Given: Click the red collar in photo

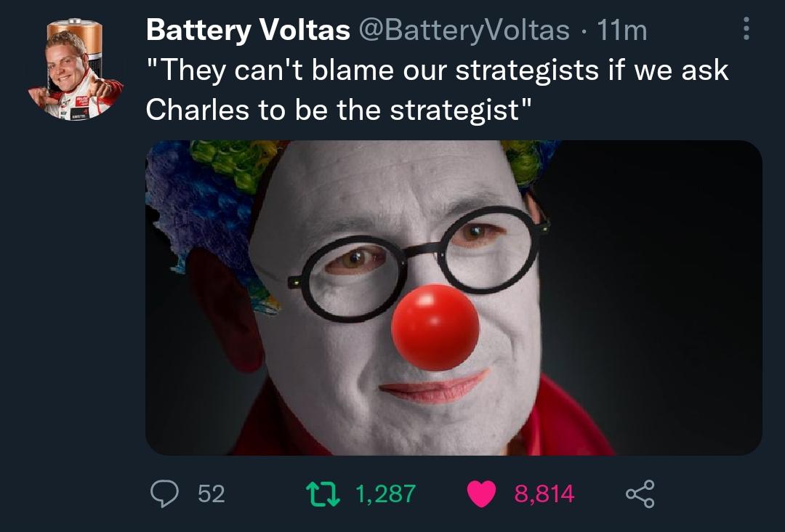Looking at the screenshot, I should coord(565,420).
